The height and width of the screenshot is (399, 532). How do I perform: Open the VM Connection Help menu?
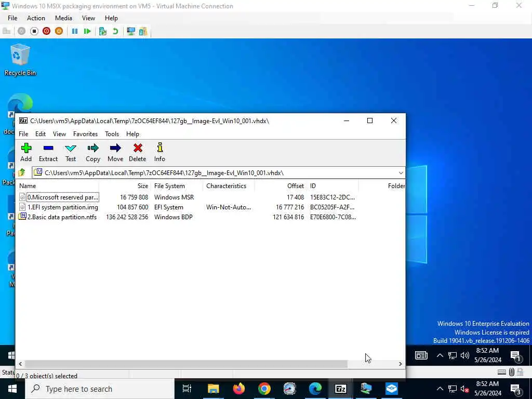(x=111, y=18)
